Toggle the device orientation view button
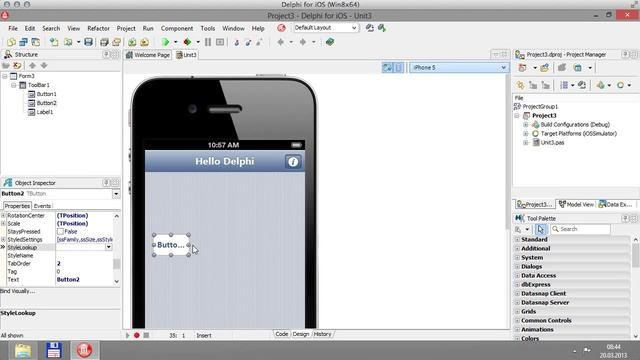640x360 pixels. pyautogui.click(x=387, y=68)
